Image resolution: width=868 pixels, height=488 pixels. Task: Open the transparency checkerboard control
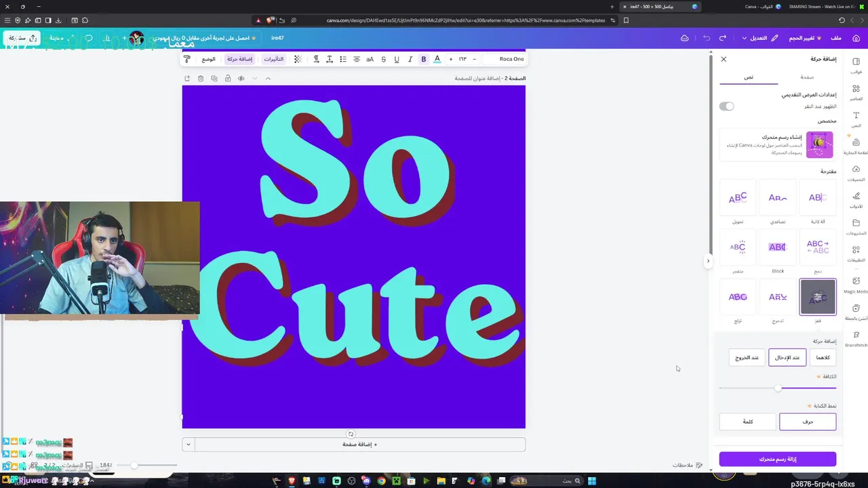298,59
